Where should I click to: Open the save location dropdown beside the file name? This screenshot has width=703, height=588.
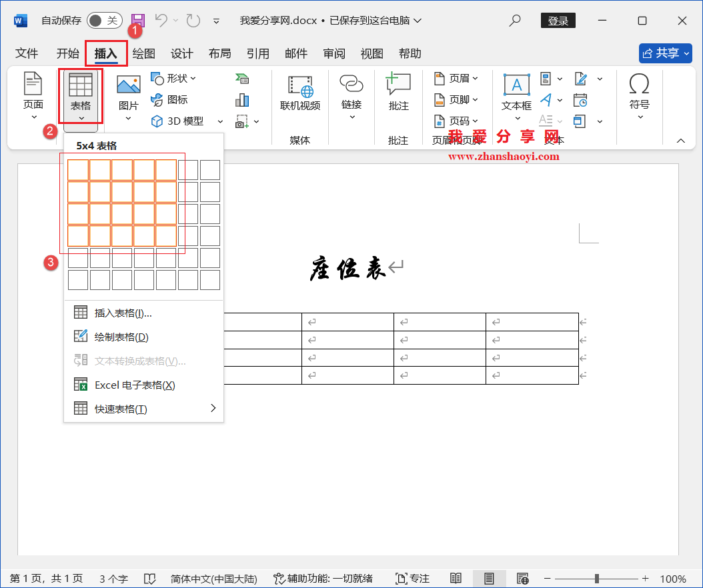pyautogui.click(x=418, y=20)
